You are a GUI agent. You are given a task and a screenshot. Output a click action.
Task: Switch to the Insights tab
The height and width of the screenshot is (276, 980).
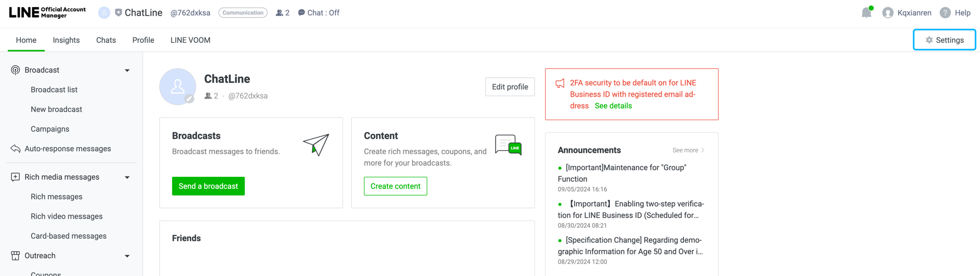(66, 40)
